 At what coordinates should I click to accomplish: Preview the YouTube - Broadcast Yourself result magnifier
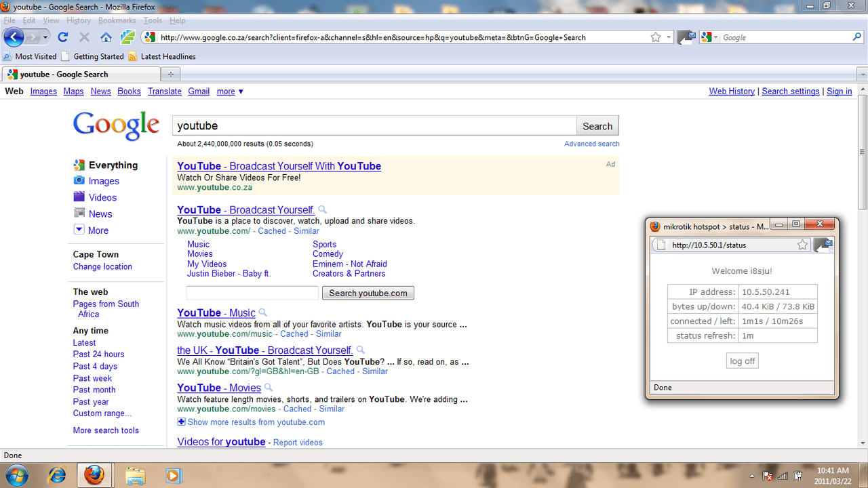coord(323,210)
